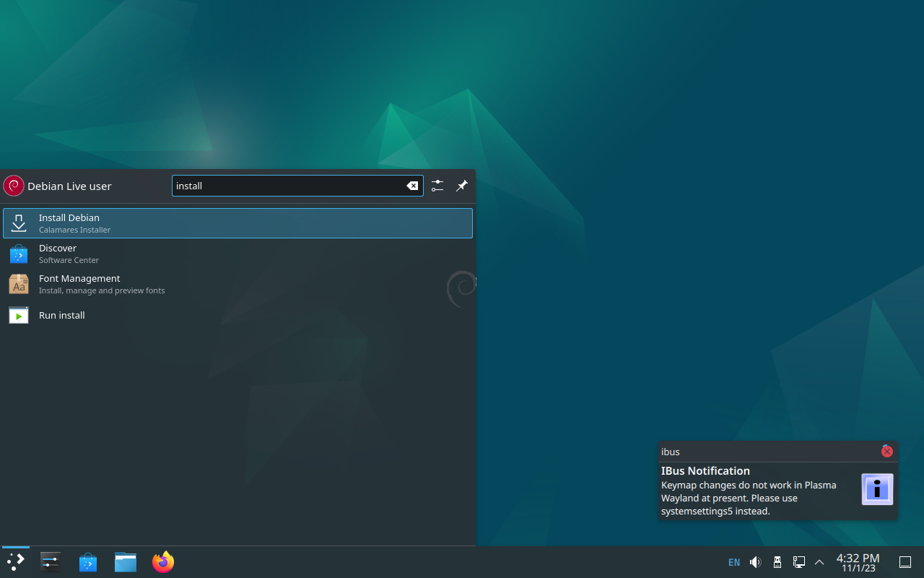Image resolution: width=924 pixels, height=578 pixels.
Task: Expand hidden system tray icons arrow
Action: click(819, 562)
